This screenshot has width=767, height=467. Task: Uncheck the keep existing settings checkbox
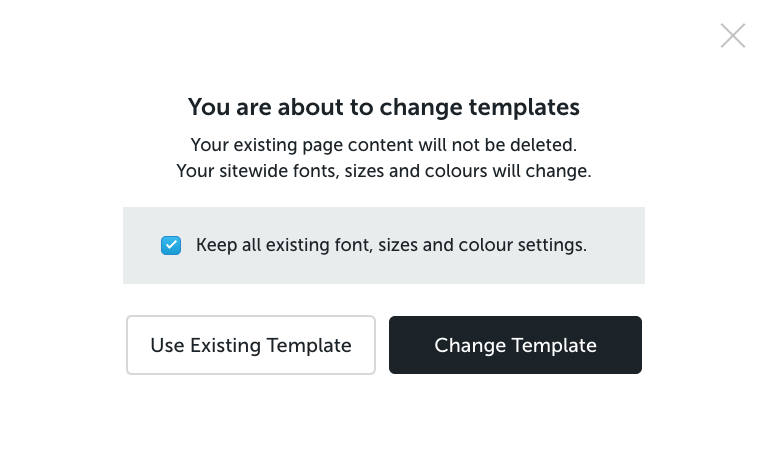[171, 245]
